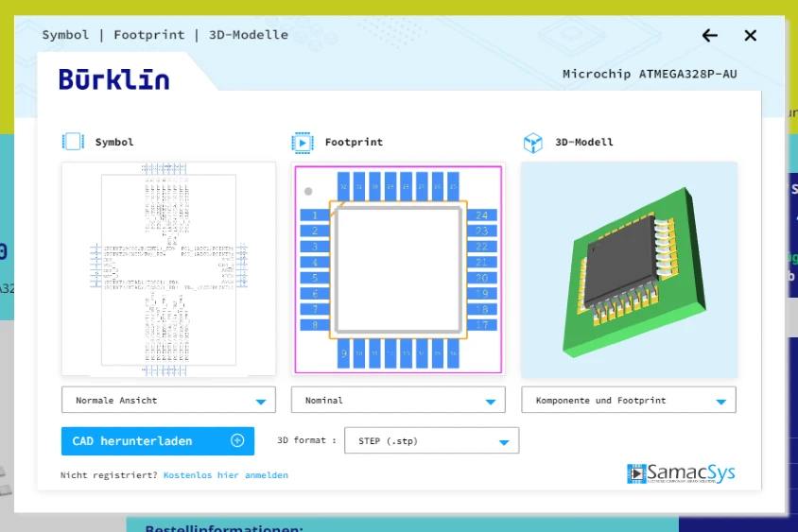Click the 3D model preview of the chip
This screenshot has width=798, height=532.
click(629, 270)
